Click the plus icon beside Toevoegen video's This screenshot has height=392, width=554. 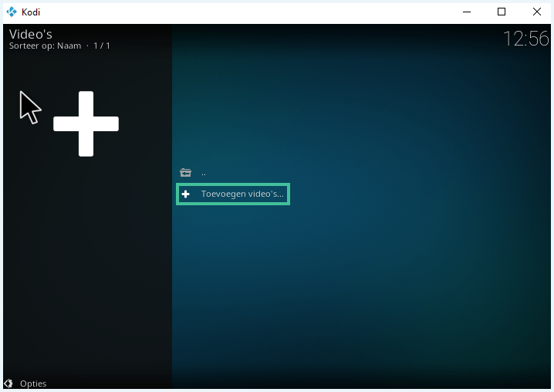tap(185, 194)
